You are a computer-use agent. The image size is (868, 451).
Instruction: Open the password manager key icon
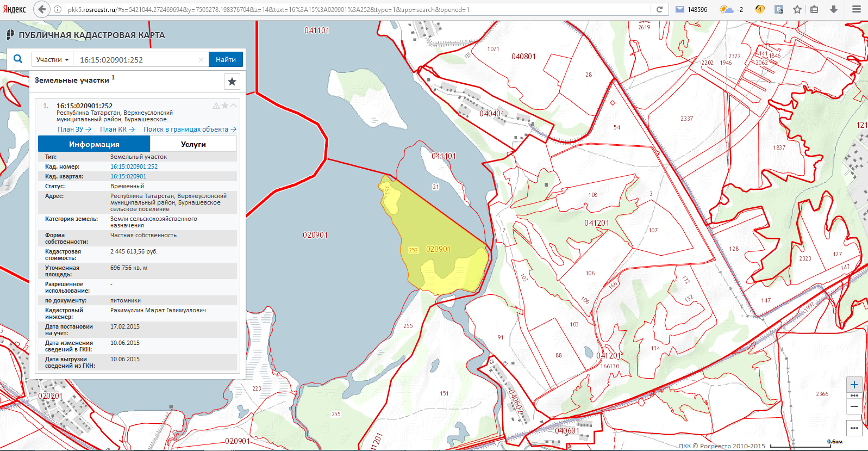pos(779,9)
